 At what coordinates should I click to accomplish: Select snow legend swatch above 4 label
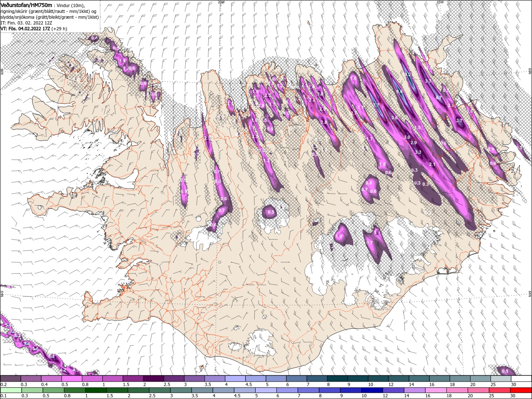point(235,379)
